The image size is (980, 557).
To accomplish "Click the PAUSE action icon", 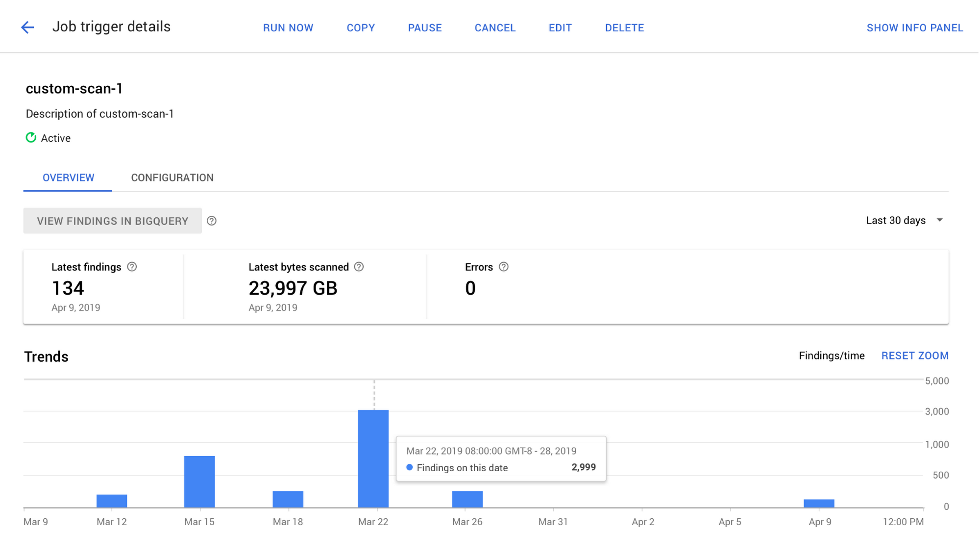I will pos(425,27).
